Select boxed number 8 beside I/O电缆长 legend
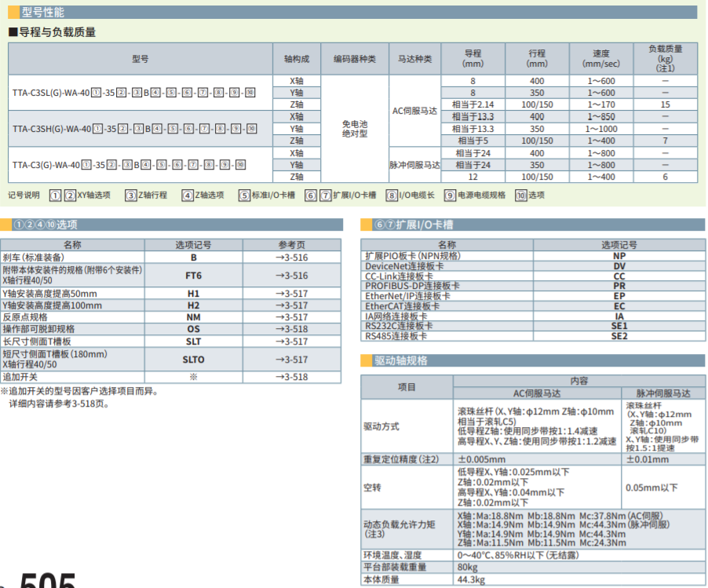 [392, 195]
